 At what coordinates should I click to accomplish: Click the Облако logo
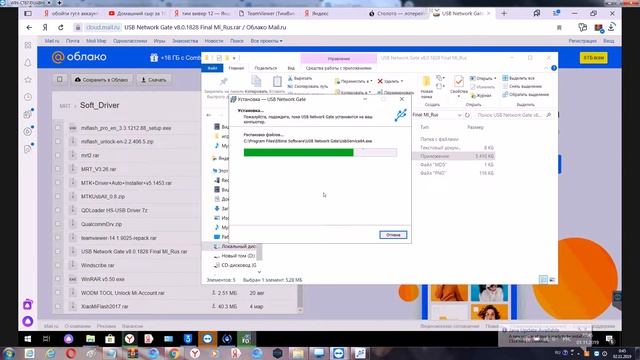80,57
